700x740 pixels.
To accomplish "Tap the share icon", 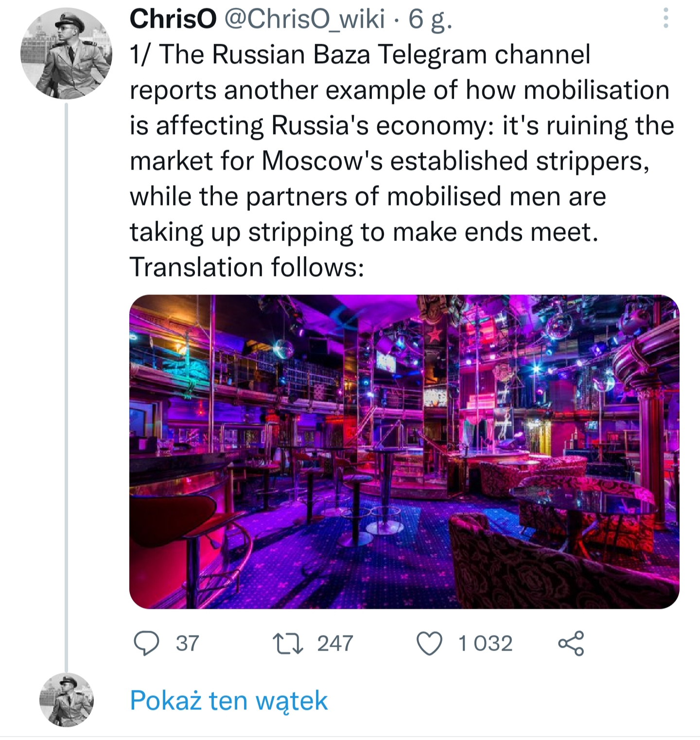I will coord(571,643).
